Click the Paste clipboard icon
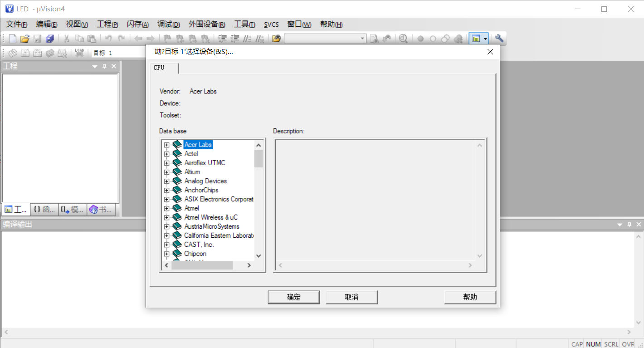The width and height of the screenshot is (644, 348). click(92, 39)
